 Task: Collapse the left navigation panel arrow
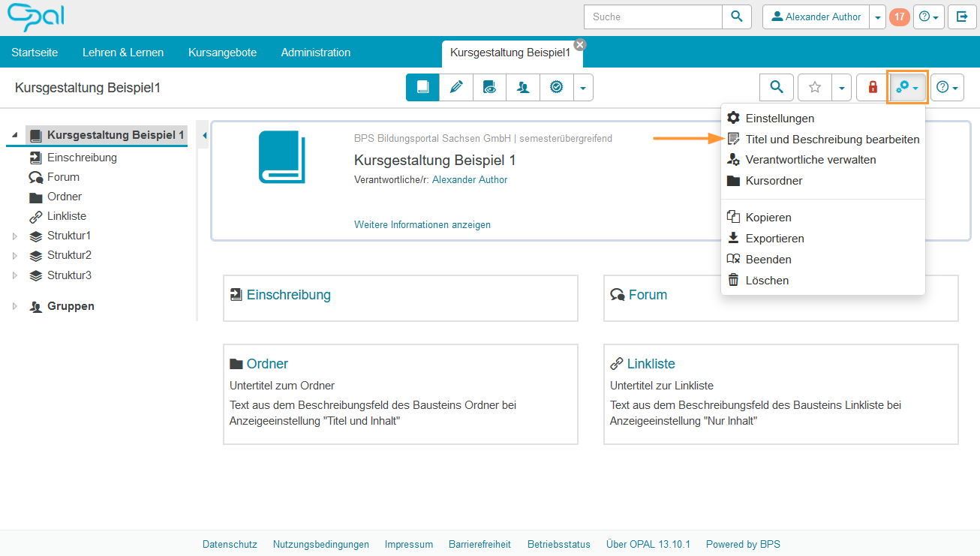(x=204, y=135)
